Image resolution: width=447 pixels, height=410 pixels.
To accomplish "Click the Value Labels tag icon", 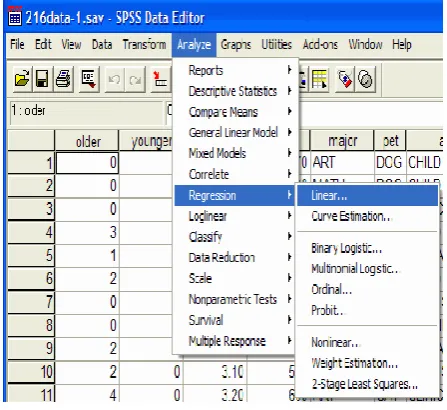I will tap(345, 79).
